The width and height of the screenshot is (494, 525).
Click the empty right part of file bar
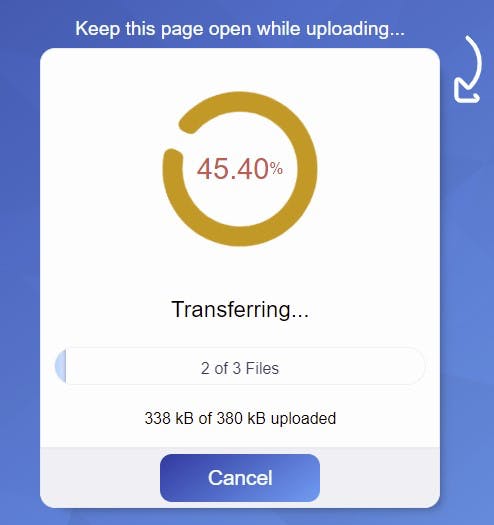pos(352,366)
